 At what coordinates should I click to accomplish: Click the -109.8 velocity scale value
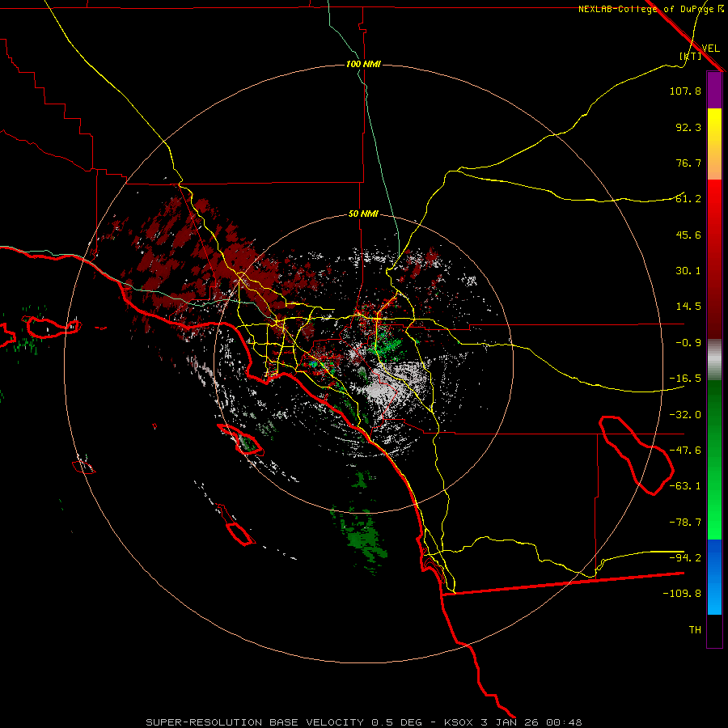[682, 594]
